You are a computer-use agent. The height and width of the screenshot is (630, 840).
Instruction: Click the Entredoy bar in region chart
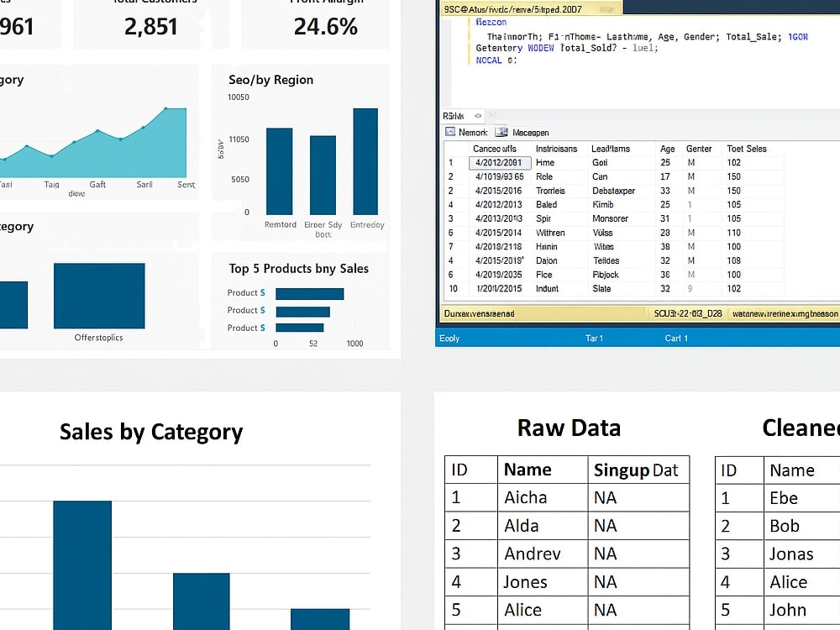[365, 161]
